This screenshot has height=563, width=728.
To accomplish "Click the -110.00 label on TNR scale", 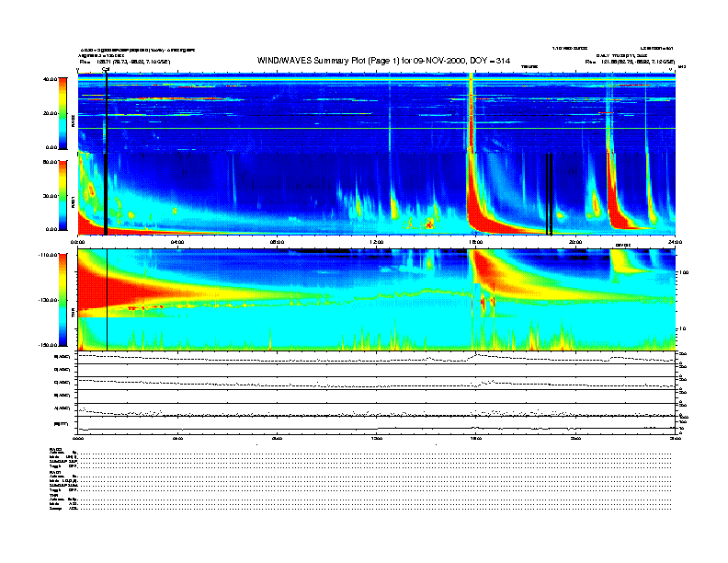I will 49,255.
